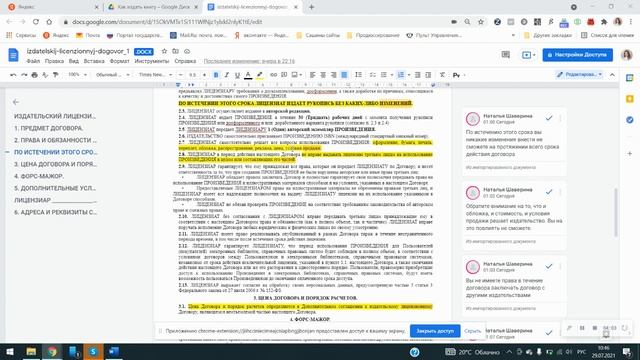
Task: Open the Times New font dropdown
Action: pos(155,75)
